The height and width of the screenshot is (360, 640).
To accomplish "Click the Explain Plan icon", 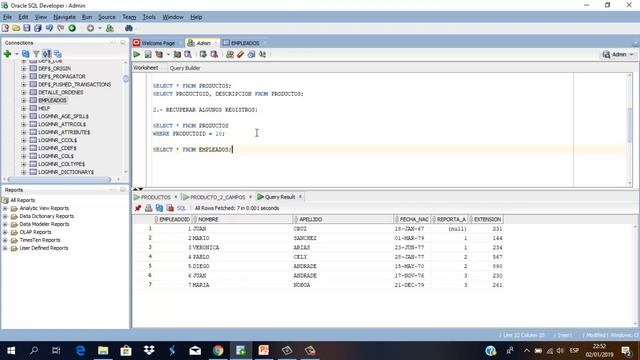I will [159, 54].
